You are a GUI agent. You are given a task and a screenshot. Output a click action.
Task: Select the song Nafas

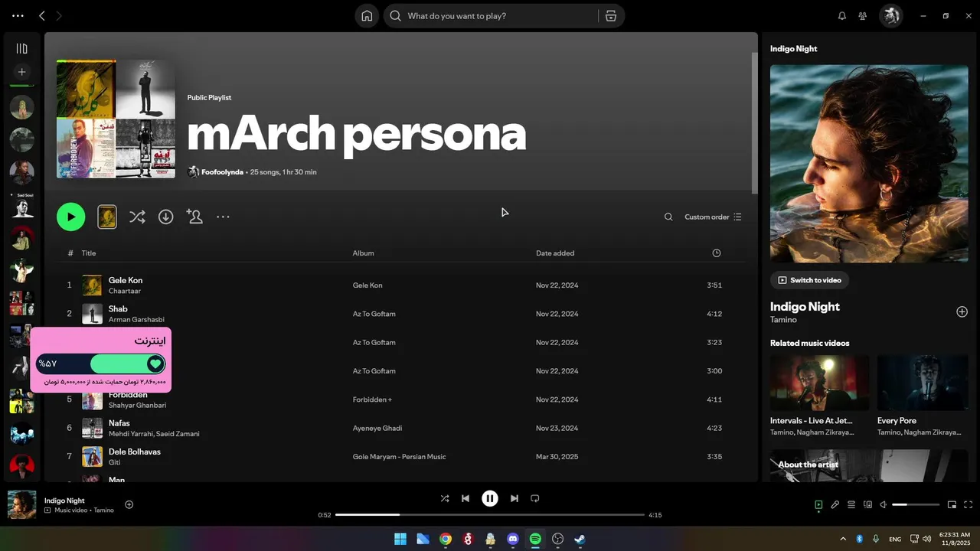click(x=119, y=423)
